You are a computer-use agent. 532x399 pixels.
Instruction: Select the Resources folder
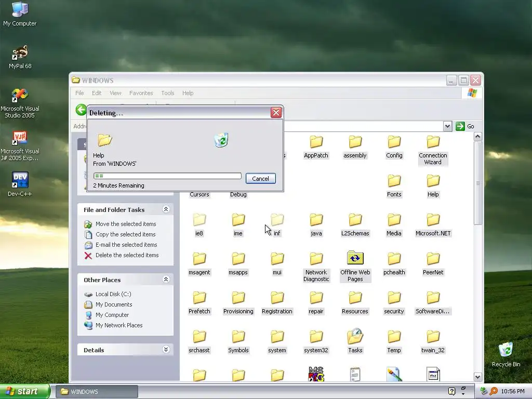[355, 303]
